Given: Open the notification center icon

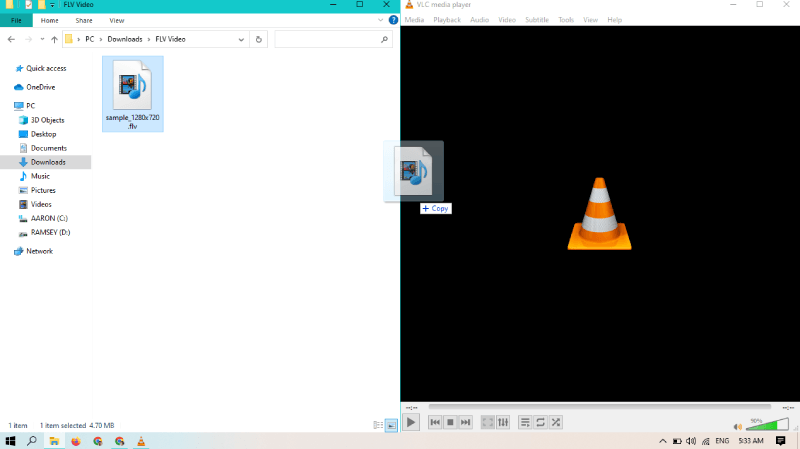Looking at the screenshot, I should [x=781, y=441].
